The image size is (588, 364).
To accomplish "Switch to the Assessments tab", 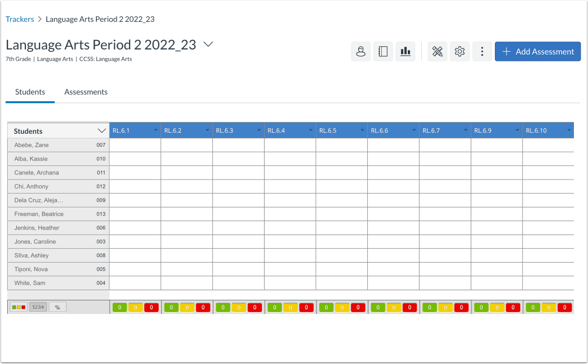I will [86, 92].
